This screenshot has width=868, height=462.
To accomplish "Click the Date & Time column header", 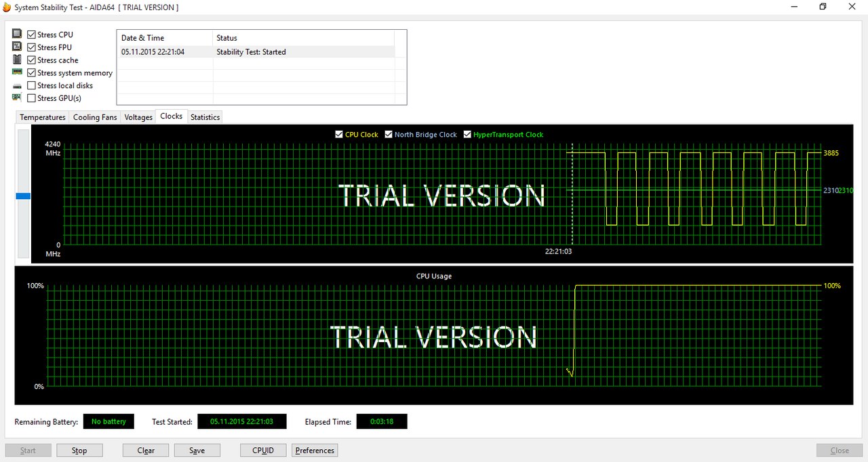I will [x=165, y=38].
